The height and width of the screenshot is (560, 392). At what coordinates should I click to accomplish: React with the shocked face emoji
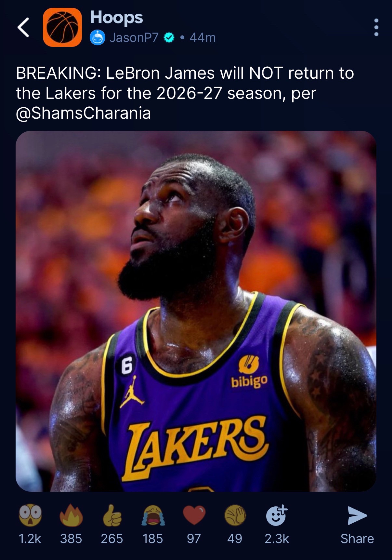30,515
